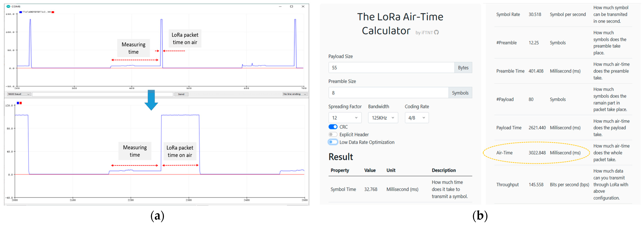The height and width of the screenshot is (226, 644).
Task: Click the big blue downward arrow
Action: (x=151, y=100)
